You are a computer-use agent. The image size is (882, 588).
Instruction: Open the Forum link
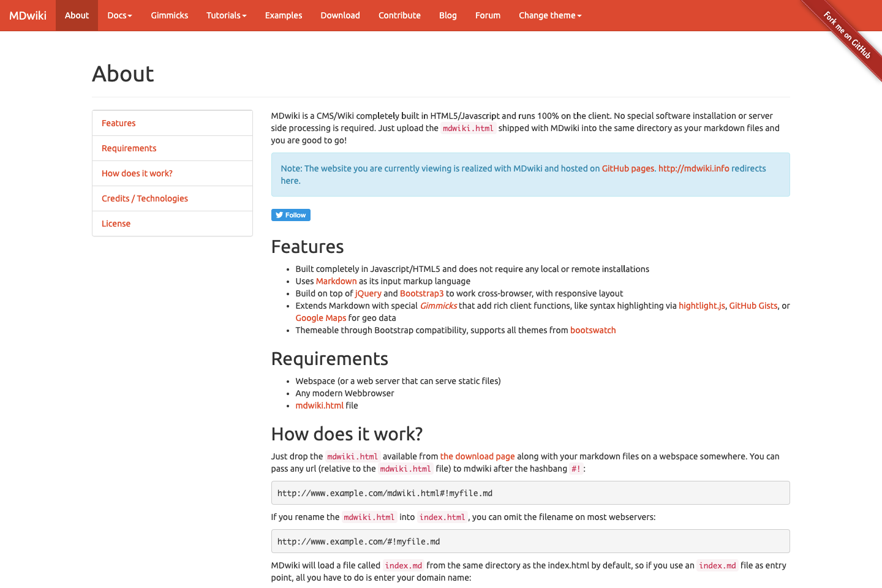point(488,15)
